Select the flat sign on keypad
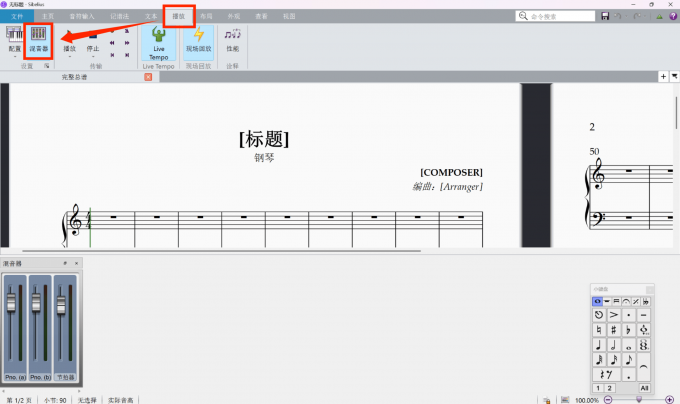 (x=628, y=330)
